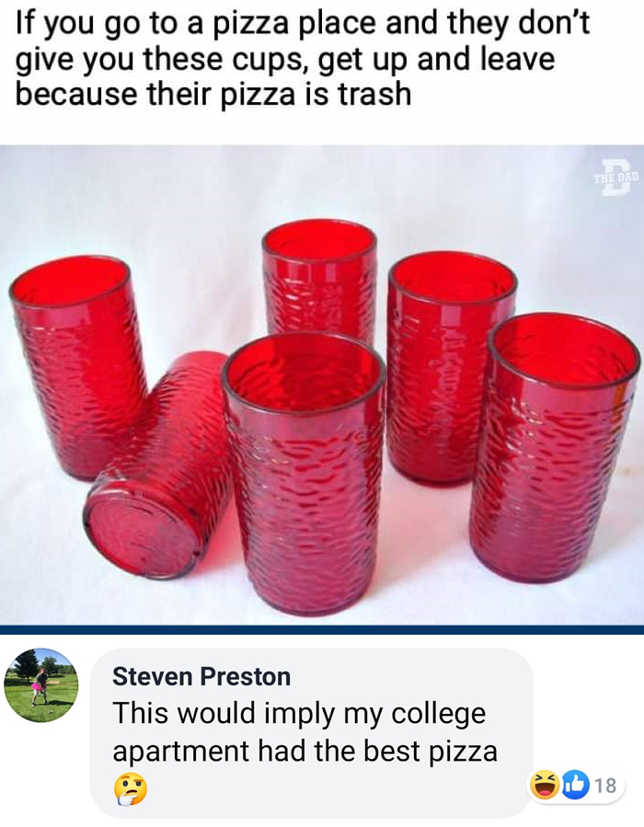Click caption line "because their pizza is trash"
Screen dimensions: 644x827
click(x=213, y=94)
